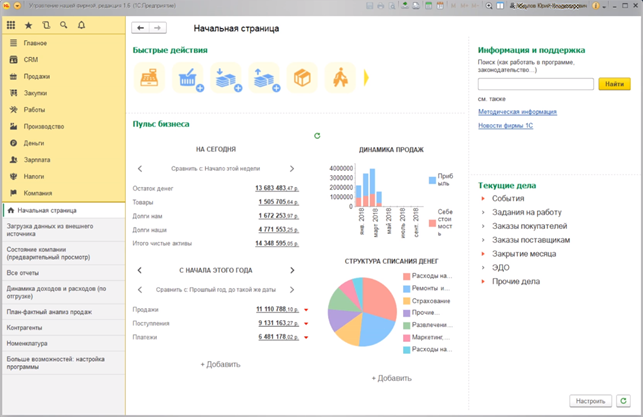Click the Search magnifier icon
This screenshot has height=417, width=643.
pyautogui.click(x=64, y=25)
